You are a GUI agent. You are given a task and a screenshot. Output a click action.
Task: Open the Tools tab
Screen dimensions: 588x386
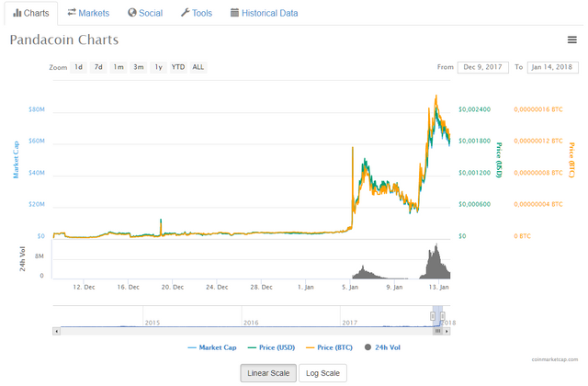197,14
